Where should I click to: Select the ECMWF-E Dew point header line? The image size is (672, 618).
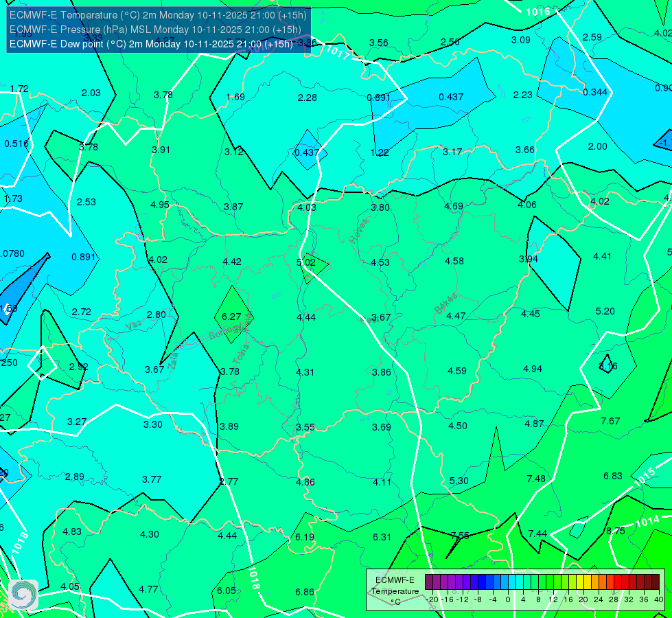click(151, 44)
